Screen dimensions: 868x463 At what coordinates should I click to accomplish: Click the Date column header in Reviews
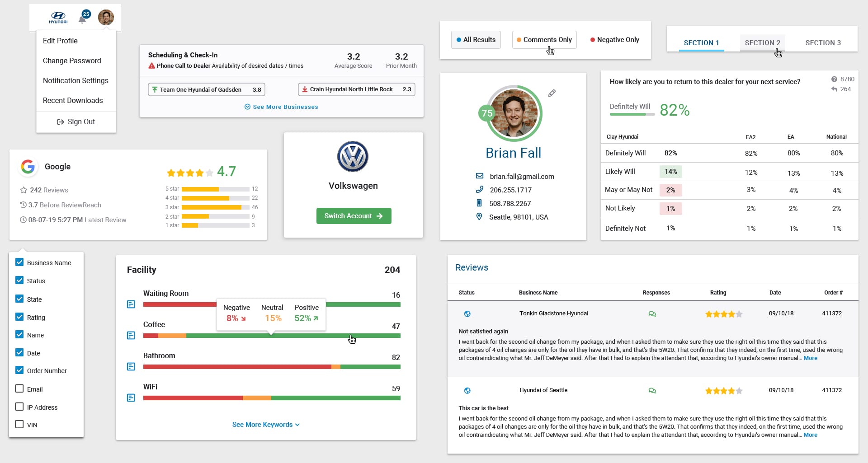tap(775, 293)
